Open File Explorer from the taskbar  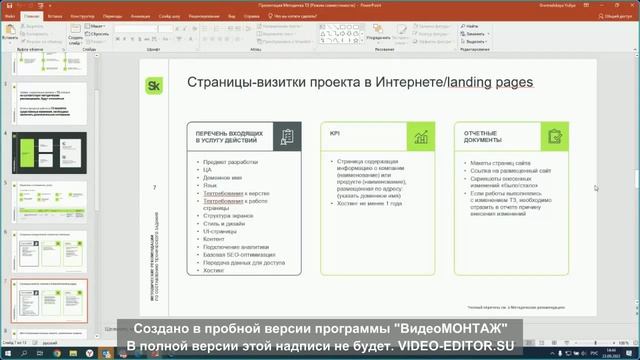coord(73,353)
